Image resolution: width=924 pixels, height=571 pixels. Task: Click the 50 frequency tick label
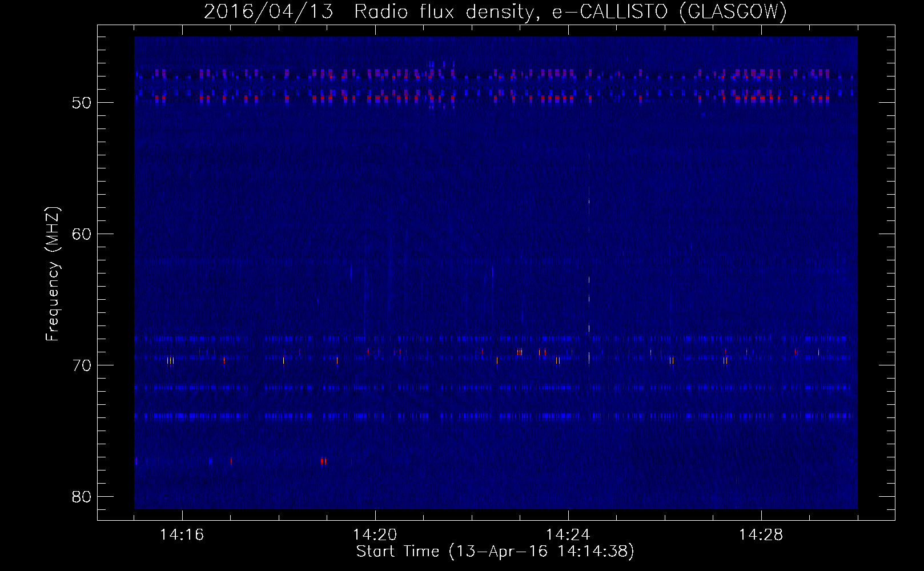[x=82, y=103]
